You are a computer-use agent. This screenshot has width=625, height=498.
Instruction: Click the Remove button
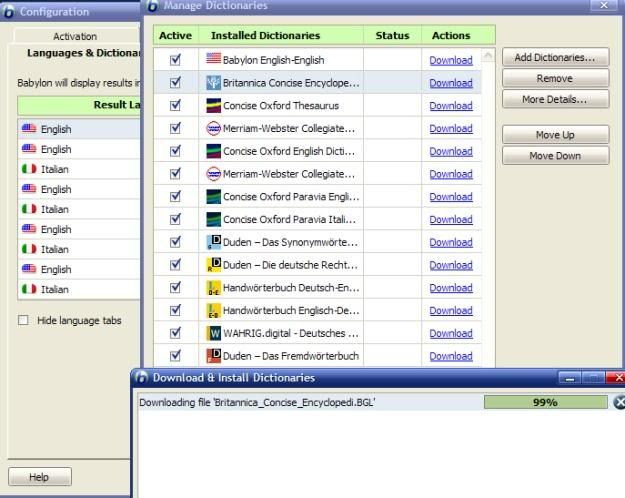(x=555, y=79)
